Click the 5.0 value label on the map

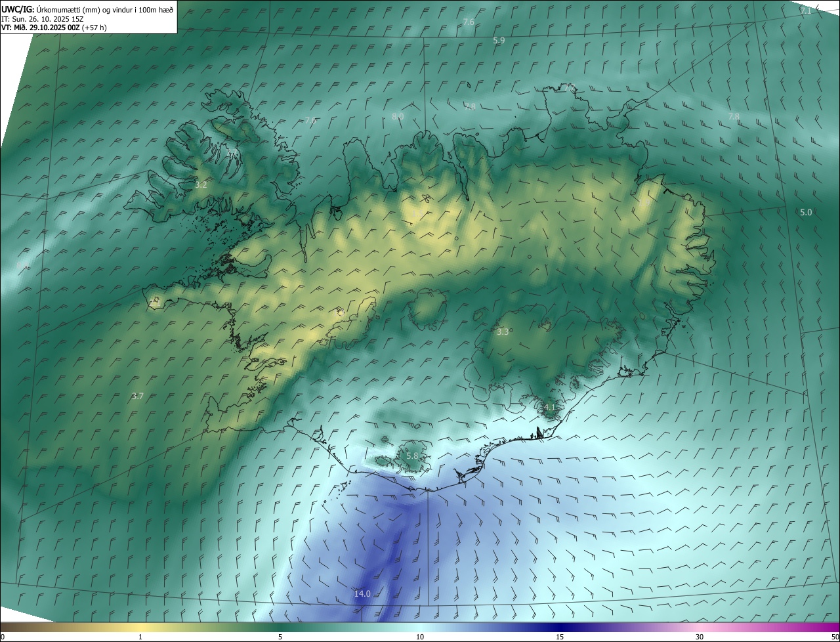806,213
